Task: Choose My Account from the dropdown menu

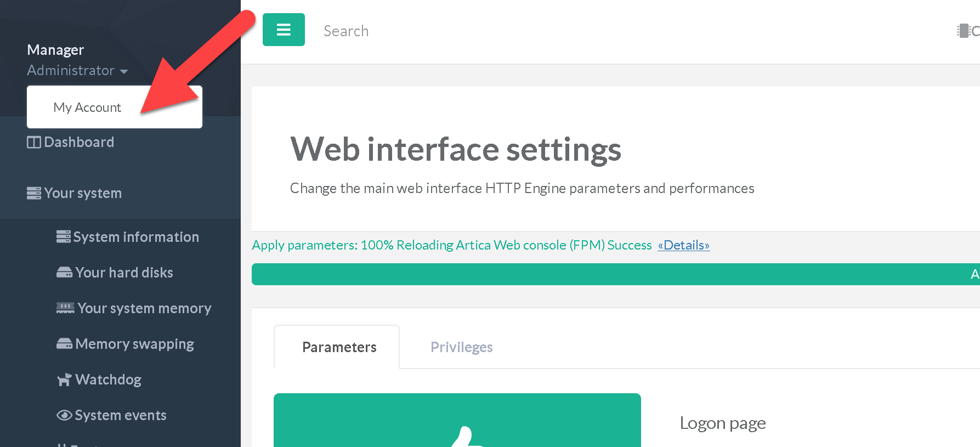Action: pos(87,107)
